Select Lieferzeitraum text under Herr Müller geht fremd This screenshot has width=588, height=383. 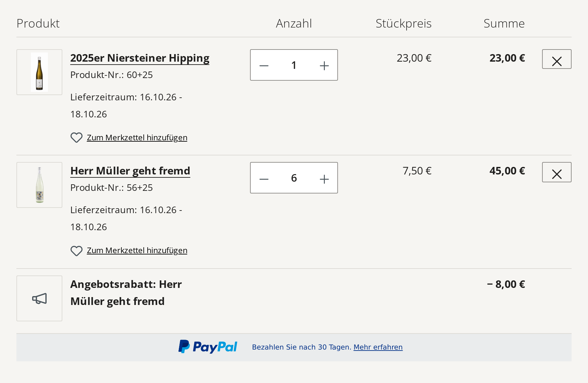point(126,218)
